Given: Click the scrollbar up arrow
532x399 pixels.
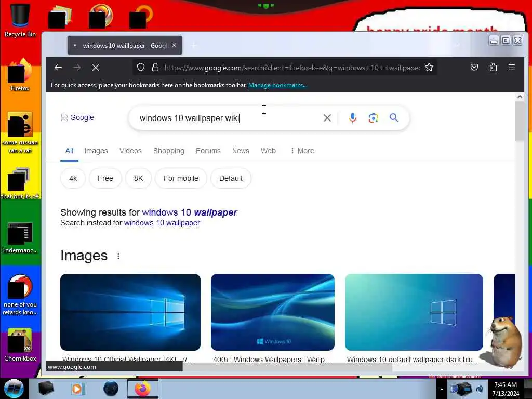Looking at the screenshot, I should pos(520,96).
